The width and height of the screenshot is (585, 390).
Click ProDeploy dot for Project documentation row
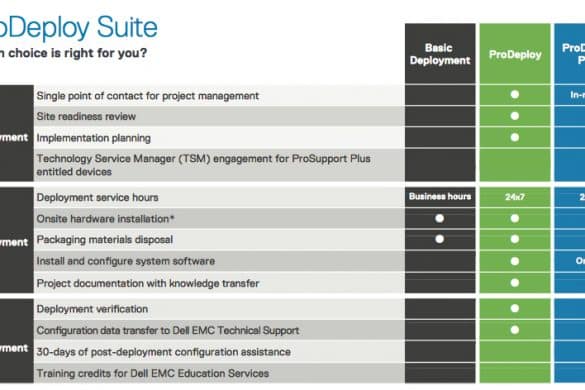point(515,283)
